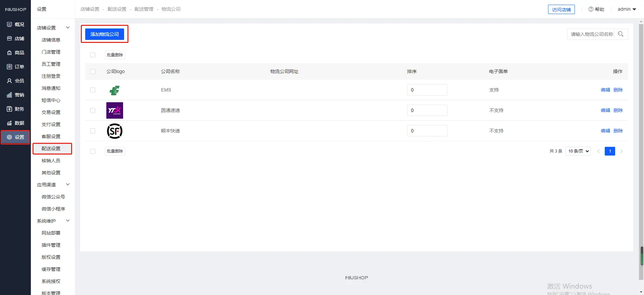Open 支付设置 in the settings menu

pos(51,124)
